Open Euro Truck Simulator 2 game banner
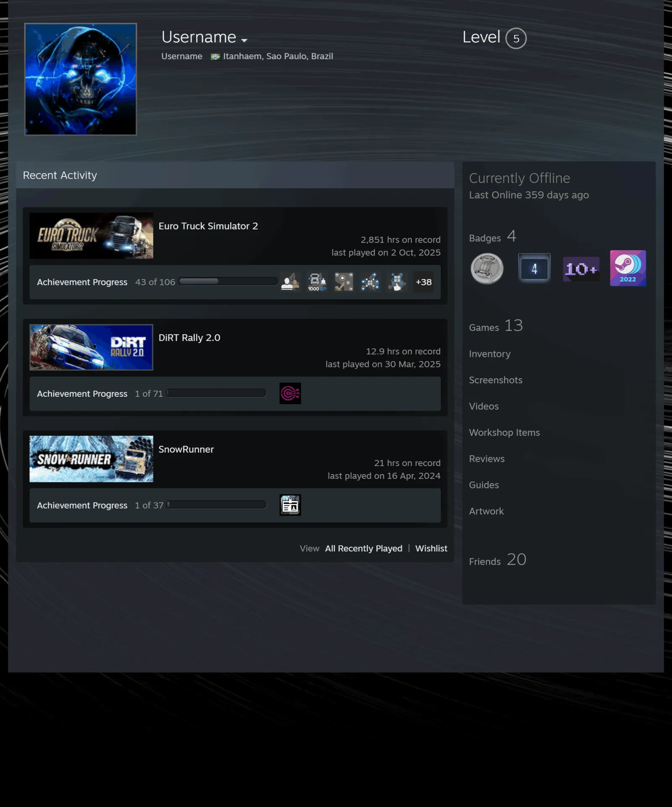The image size is (672, 807). click(x=91, y=236)
